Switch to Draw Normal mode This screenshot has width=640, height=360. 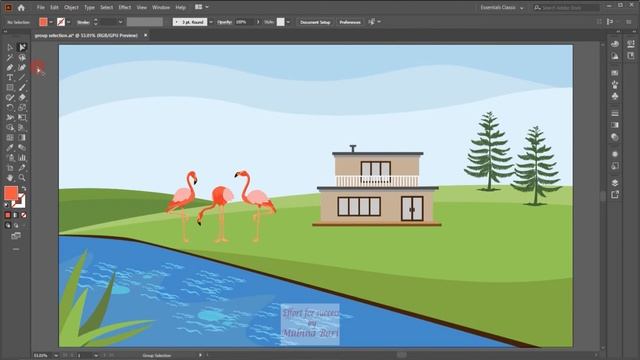tap(8, 225)
